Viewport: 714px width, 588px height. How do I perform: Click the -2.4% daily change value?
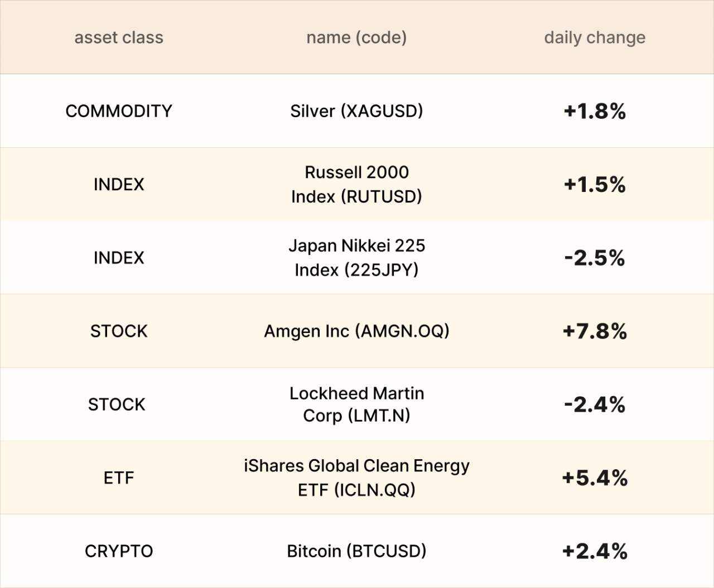595,404
